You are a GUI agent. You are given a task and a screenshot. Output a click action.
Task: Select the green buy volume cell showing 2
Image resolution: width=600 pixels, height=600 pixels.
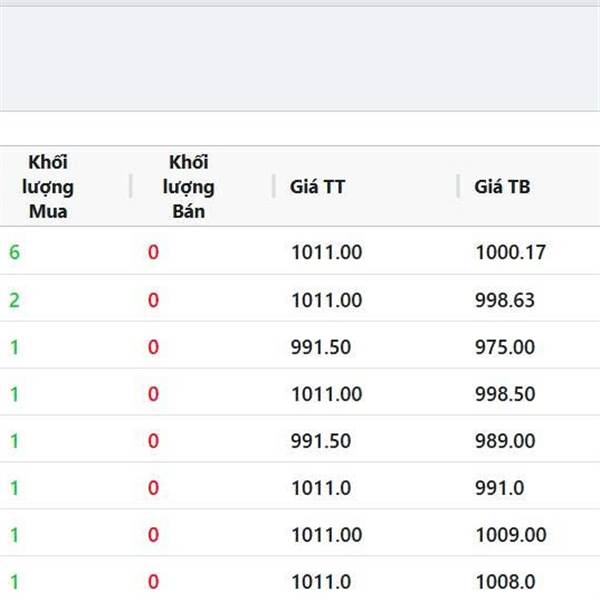(15, 300)
